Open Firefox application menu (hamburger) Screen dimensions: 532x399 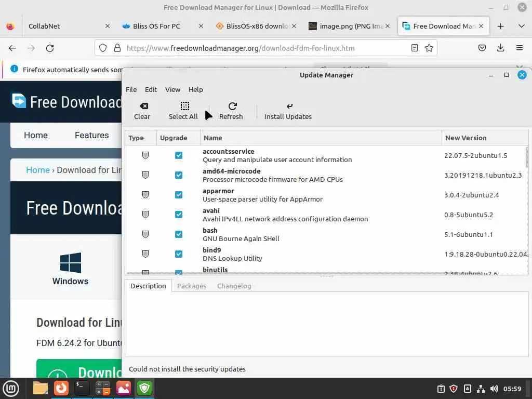(x=519, y=48)
